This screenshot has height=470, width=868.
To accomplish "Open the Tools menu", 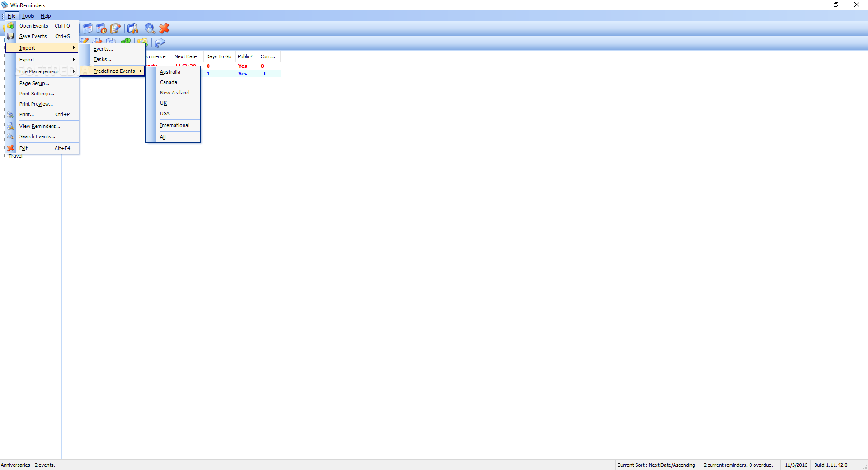I will (28, 16).
